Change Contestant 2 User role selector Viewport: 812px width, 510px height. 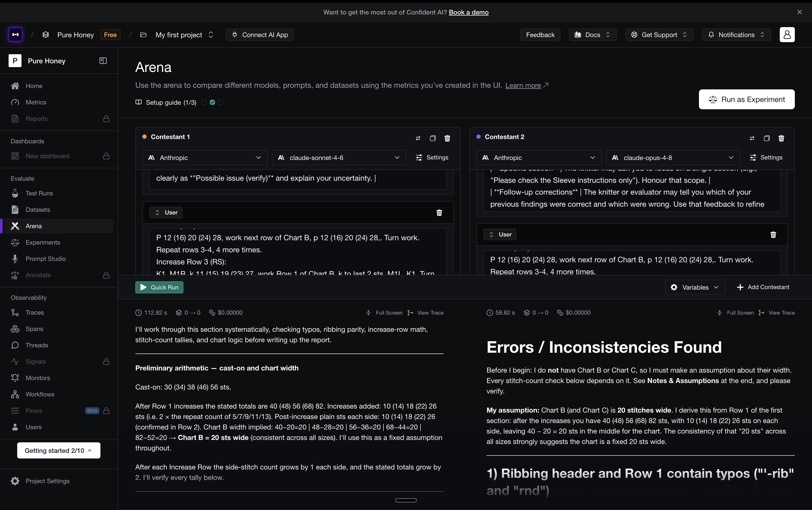[500, 235]
